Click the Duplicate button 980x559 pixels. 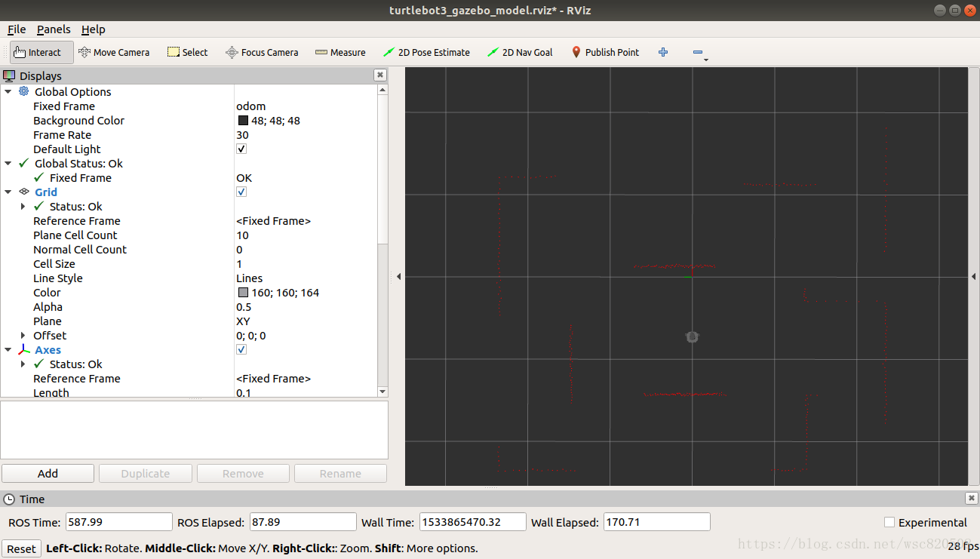(x=146, y=473)
